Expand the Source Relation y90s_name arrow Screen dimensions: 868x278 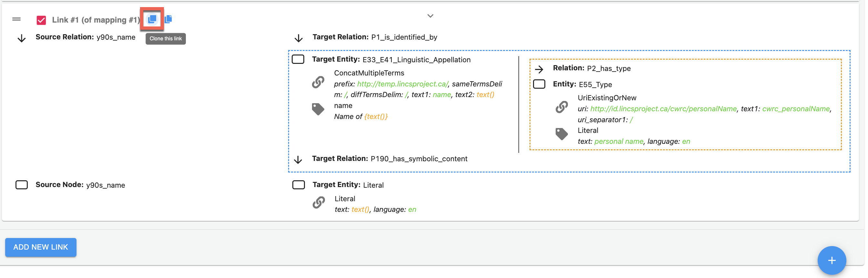pos(22,38)
